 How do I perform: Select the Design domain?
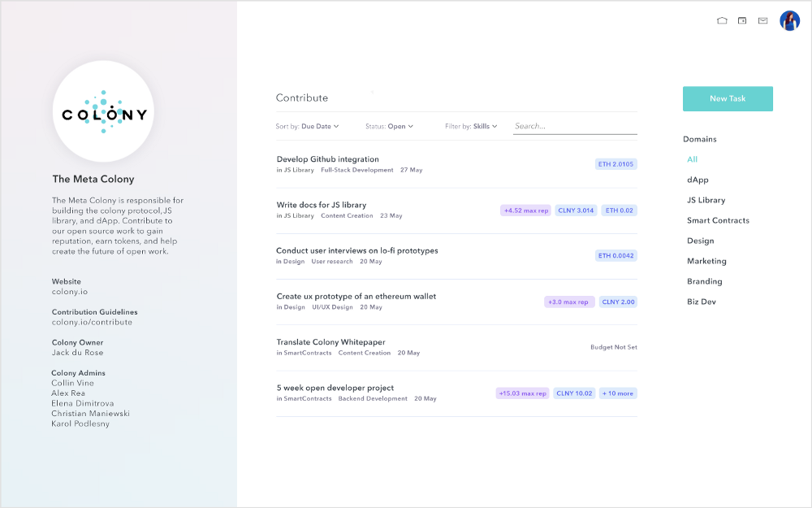click(700, 241)
